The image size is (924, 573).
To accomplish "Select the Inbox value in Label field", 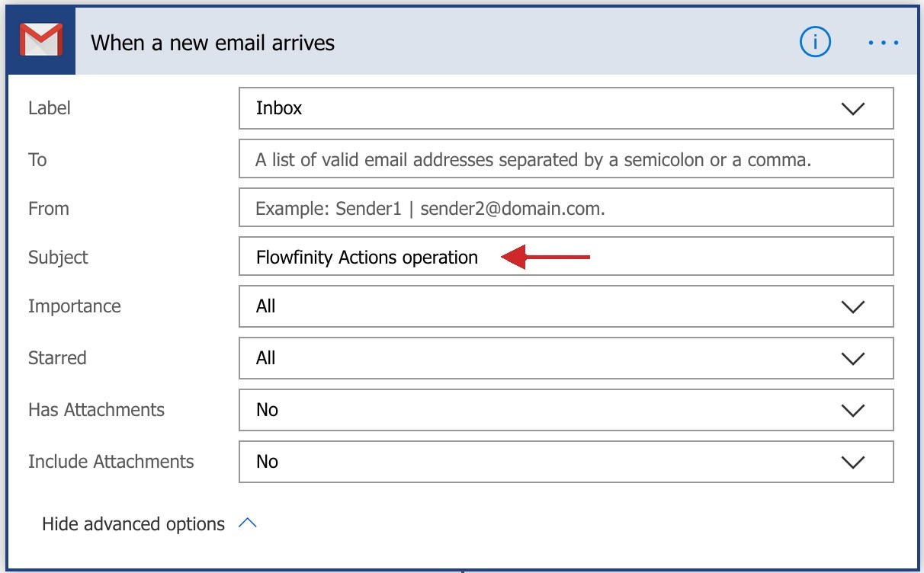I will tap(279, 108).
